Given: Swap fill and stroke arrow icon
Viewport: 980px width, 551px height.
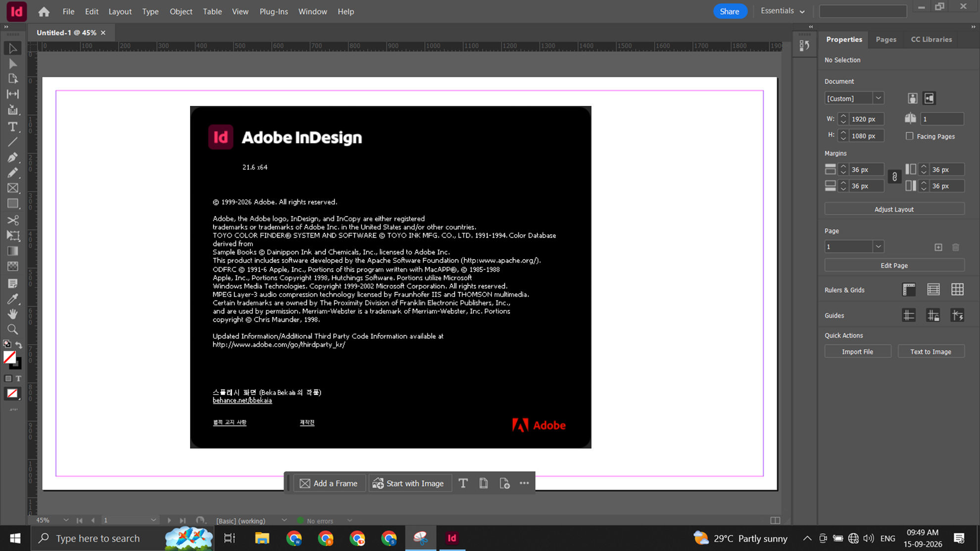Looking at the screenshot, I should [x=19, y=344].
